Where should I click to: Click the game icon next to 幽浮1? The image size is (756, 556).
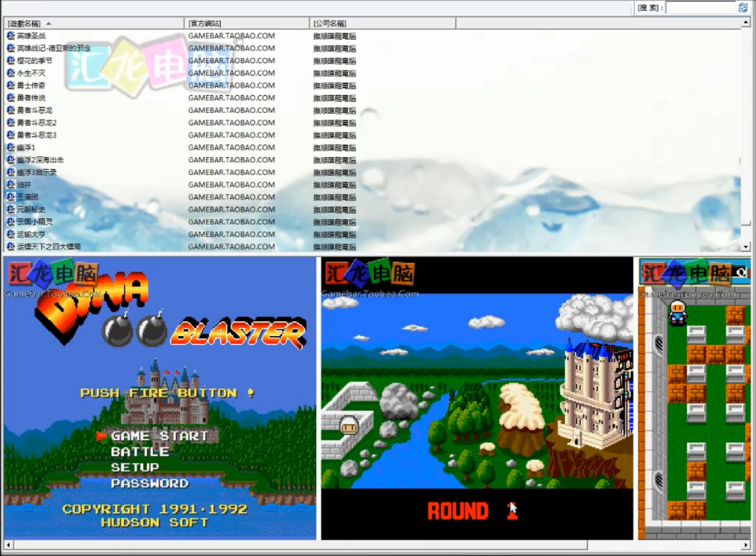tap(11, 147)
